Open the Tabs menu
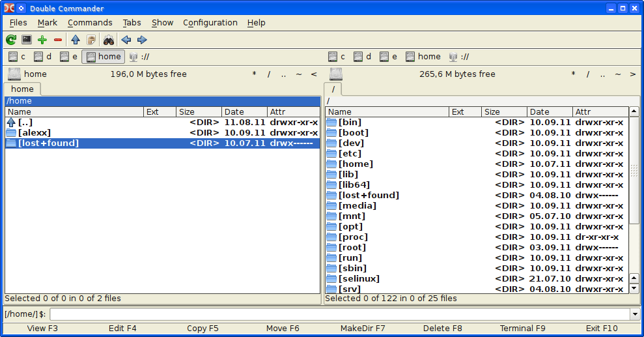644x337 pixels. click(x=132, y=23)
